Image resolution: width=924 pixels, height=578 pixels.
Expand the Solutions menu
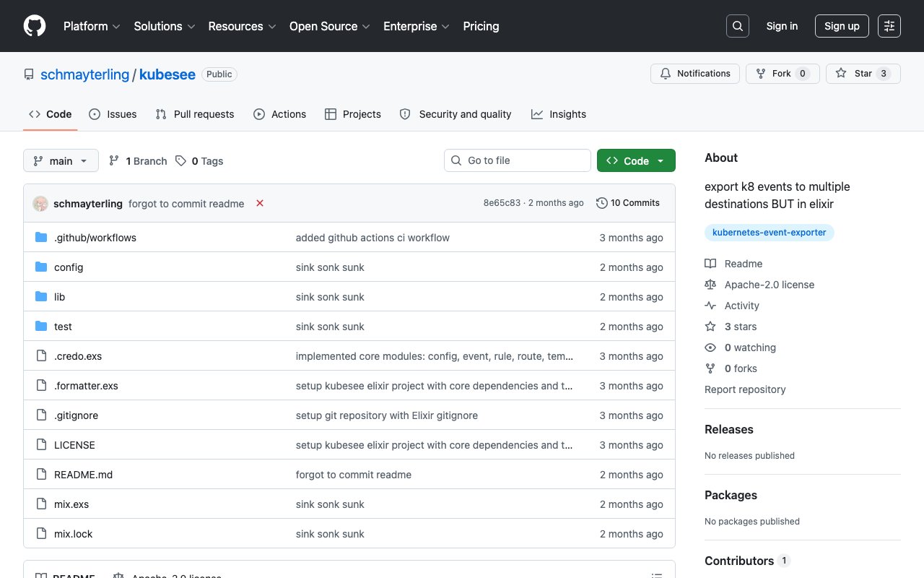pos(165,26)
